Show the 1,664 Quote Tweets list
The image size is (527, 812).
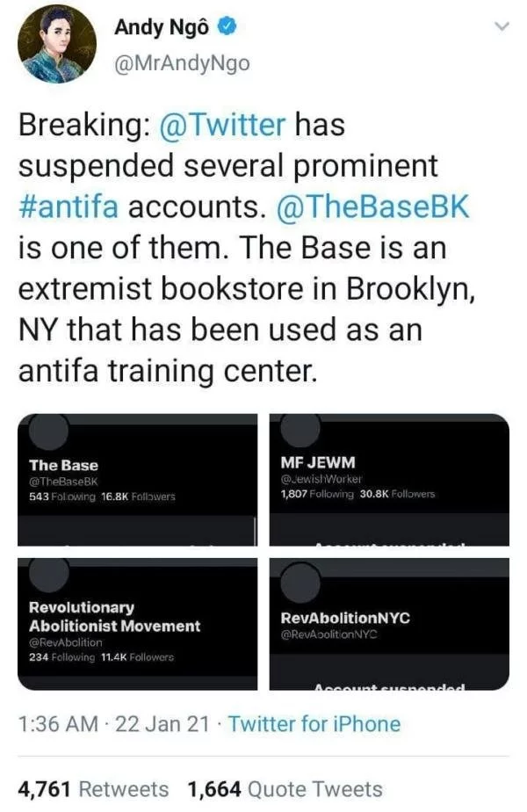(285, 789)
